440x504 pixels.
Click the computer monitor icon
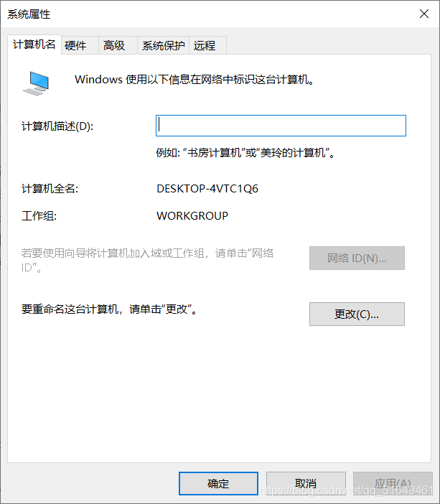tap(36, 83)
